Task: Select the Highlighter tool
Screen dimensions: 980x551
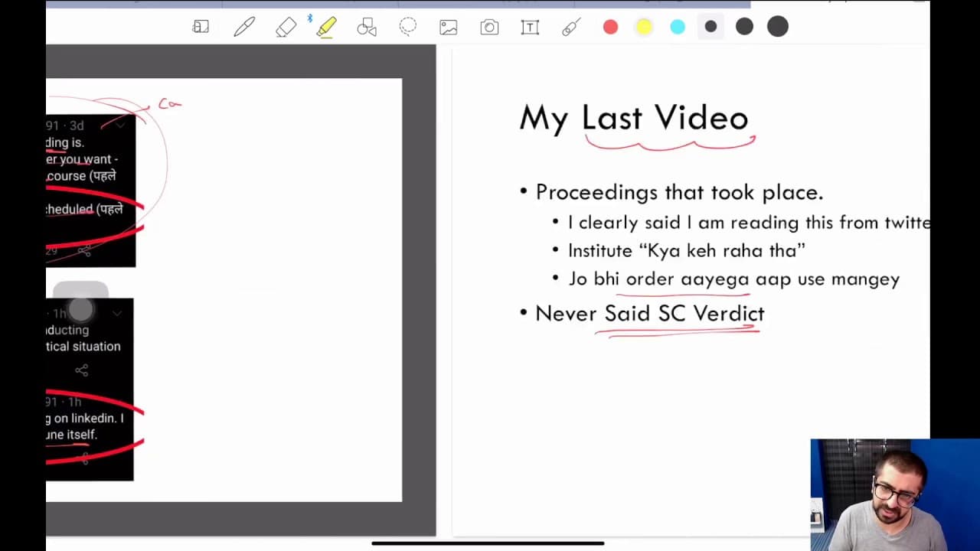Action: click(327, 27)
